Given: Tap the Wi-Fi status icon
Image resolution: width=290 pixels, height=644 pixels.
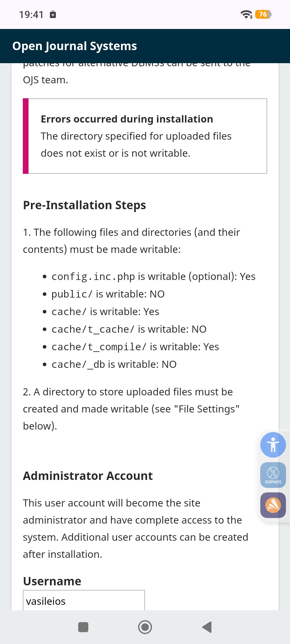Looking at the screenshot, I should point(246,14).
